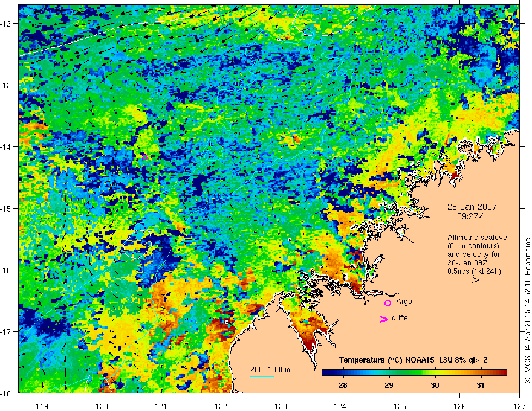
Task: Click the time text "09:27Z"
Action: click(470, 217)
